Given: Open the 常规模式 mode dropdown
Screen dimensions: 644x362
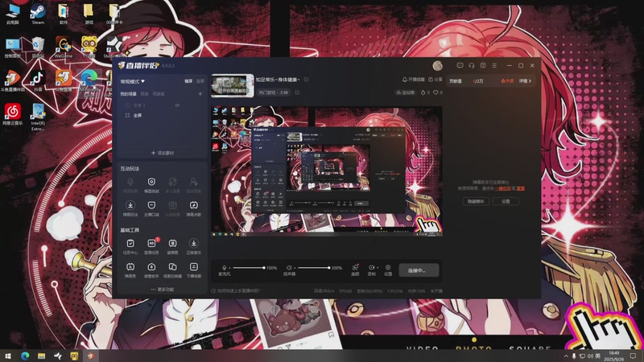Looking at the screenshot, I should click(x=132, y=81).
